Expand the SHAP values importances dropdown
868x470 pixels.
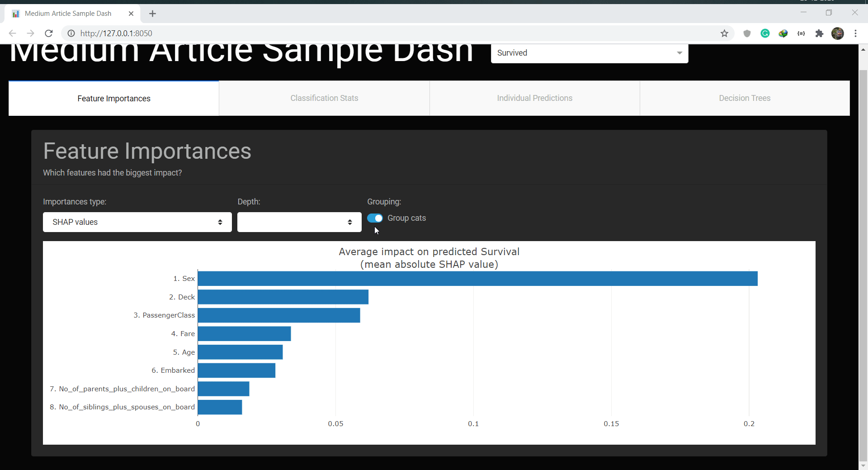(137, 222)
